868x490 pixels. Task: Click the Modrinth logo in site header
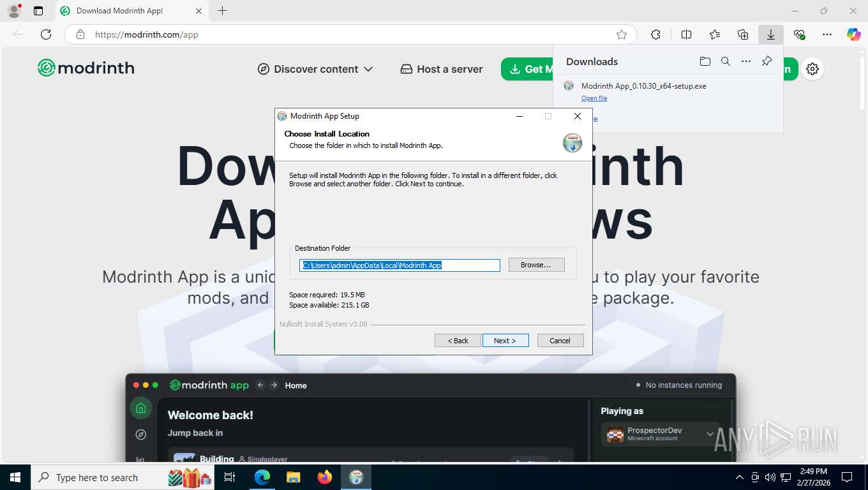(86, 68)
